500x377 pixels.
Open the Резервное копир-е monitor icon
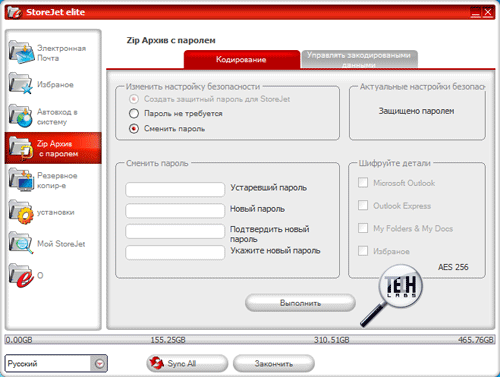click(x=21, y=179)
